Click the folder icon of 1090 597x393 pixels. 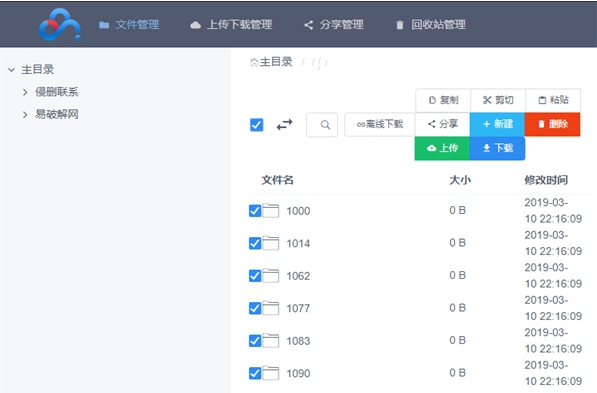[271, 373]
